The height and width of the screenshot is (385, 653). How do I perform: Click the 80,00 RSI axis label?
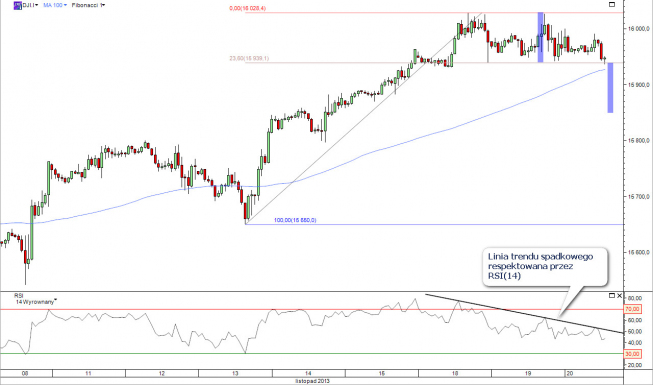pos(634,298)
